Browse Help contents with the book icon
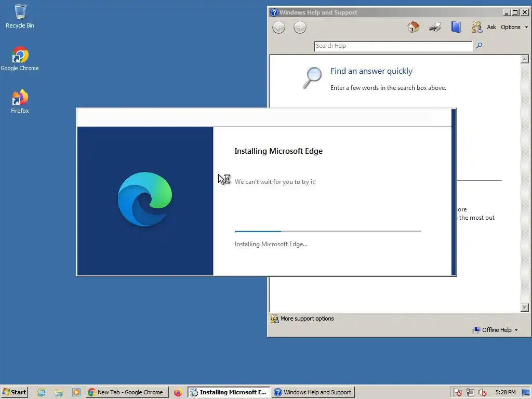Viewport: 532px width, 399px height. [456, 27]
